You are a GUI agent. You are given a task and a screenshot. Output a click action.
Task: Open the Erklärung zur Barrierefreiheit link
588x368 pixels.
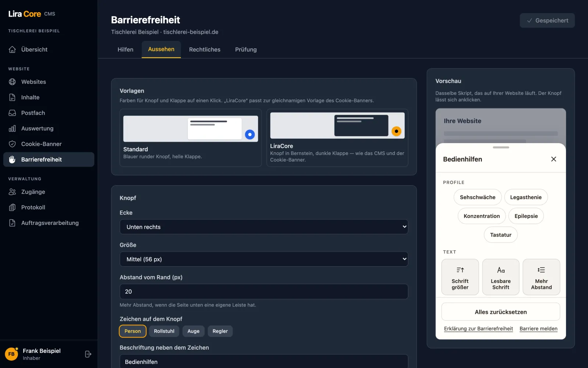point(478,329)
